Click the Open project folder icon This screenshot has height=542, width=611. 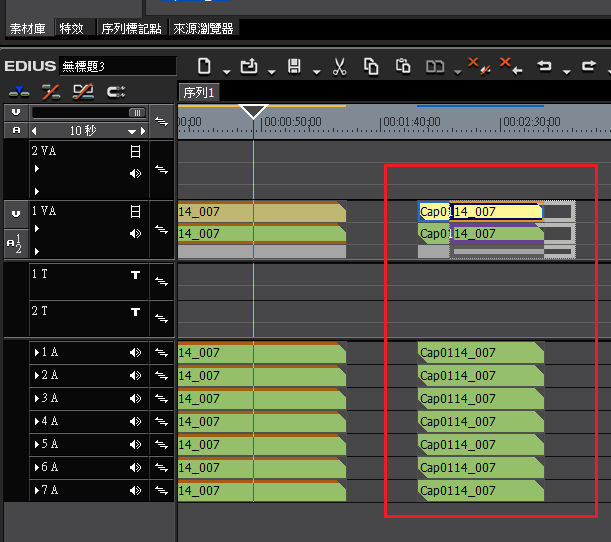point(249,67)
